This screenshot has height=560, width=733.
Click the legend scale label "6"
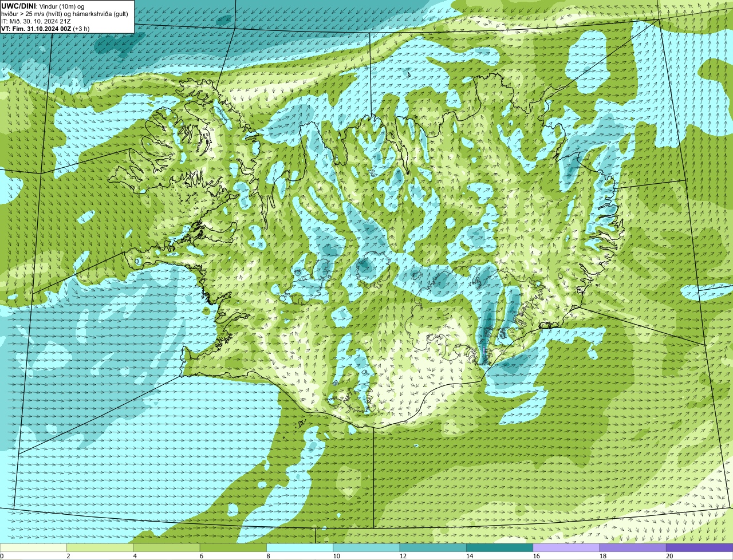click(202, 556)
